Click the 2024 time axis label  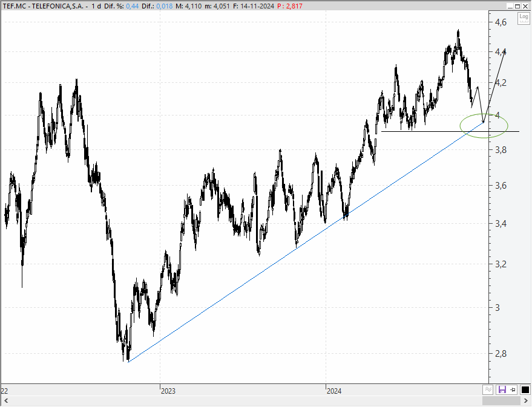pyautogui.click(x=334, y=391)
